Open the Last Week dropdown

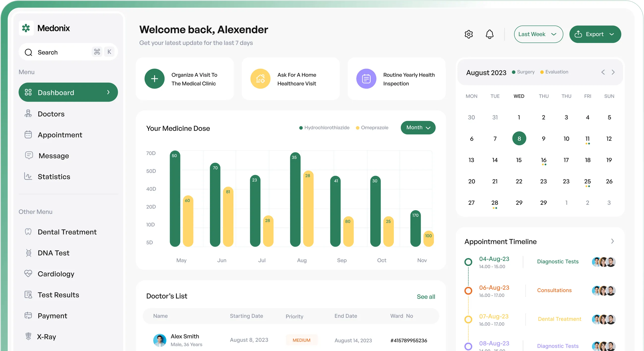point(538,34)
